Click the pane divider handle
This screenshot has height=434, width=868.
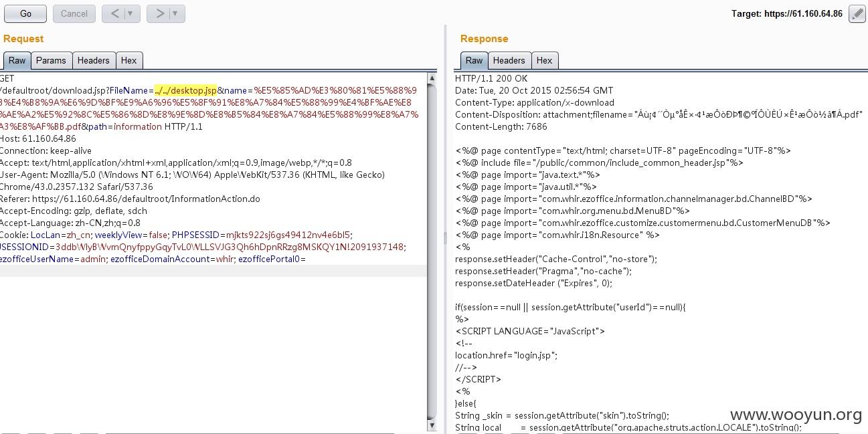(x=445, y=237)
